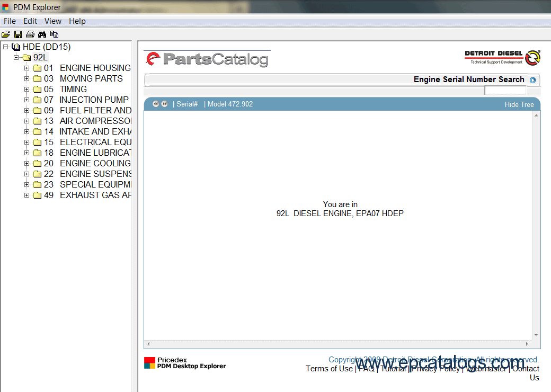Select the 22 ENGINE SUSPENSION tree row
Image resolution: width=551 pixels, height=392 pixels.
87,174
